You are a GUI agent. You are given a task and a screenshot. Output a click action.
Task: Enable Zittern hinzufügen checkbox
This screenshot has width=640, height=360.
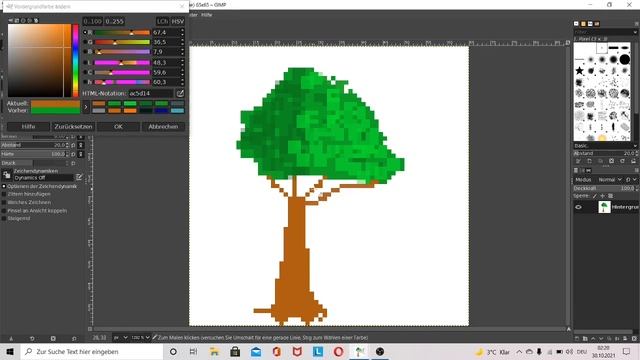(x=4, y=194)
